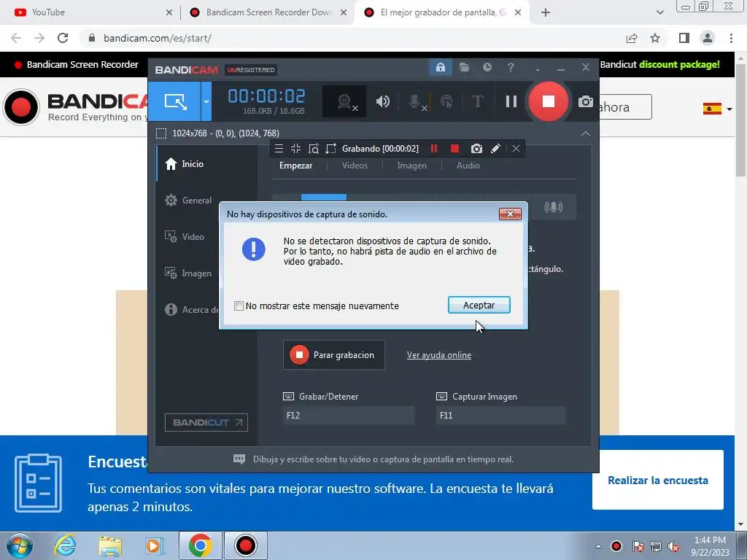Enable drawing with the pencil icon

(495, 149)
